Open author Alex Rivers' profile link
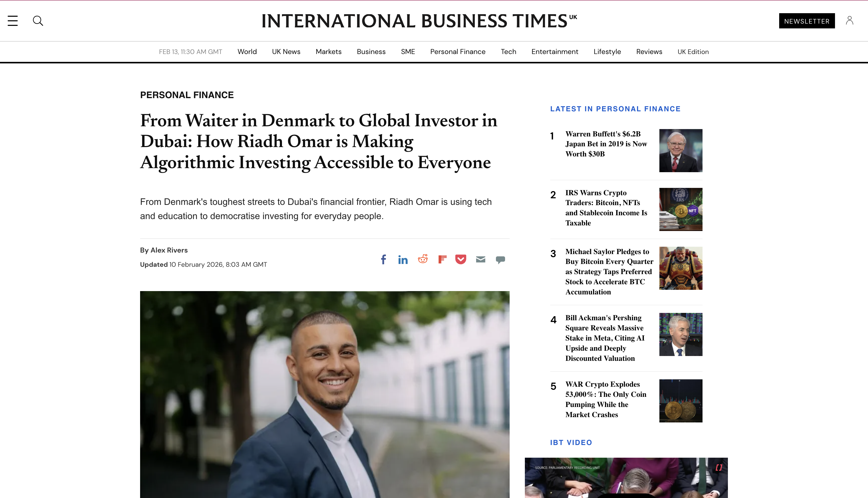This screenshot has width=868, height=498. pos(169,250)
